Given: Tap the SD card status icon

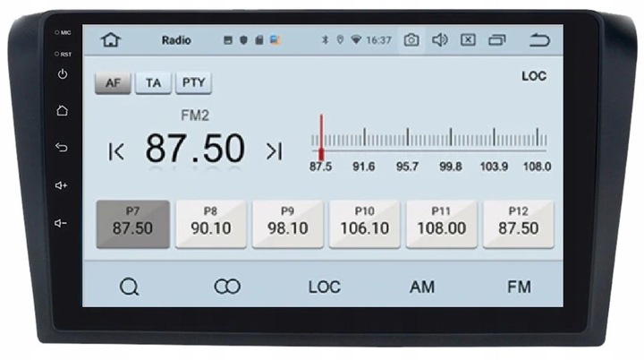Looking at the screenshot, I should pos(259,40).
